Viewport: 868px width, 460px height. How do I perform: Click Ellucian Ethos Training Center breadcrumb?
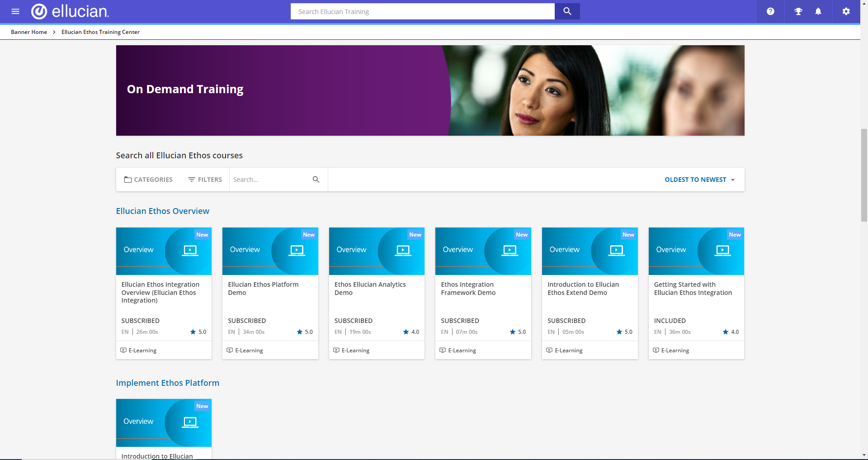[100, 32]
